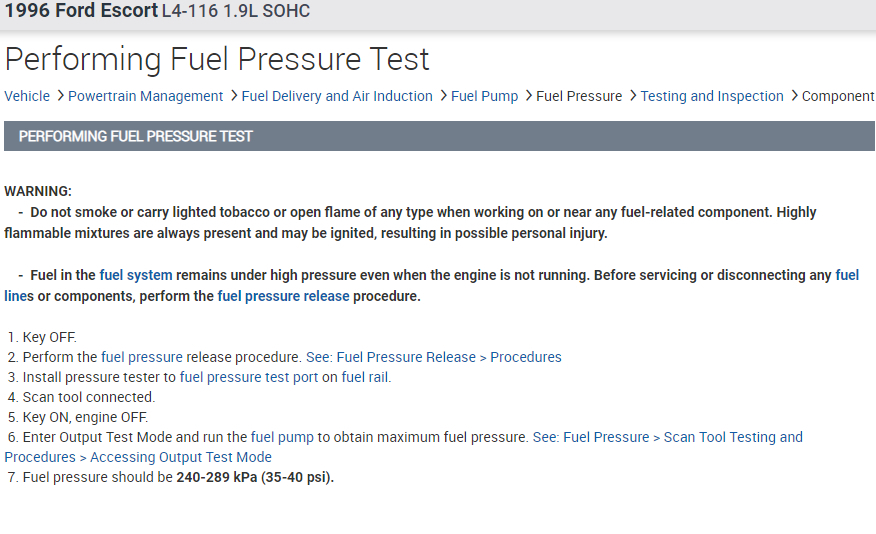Click the large 'Performing Fuel Pressure Test' heading
This screenshot has width=876, height=534.
pos(217,59)
